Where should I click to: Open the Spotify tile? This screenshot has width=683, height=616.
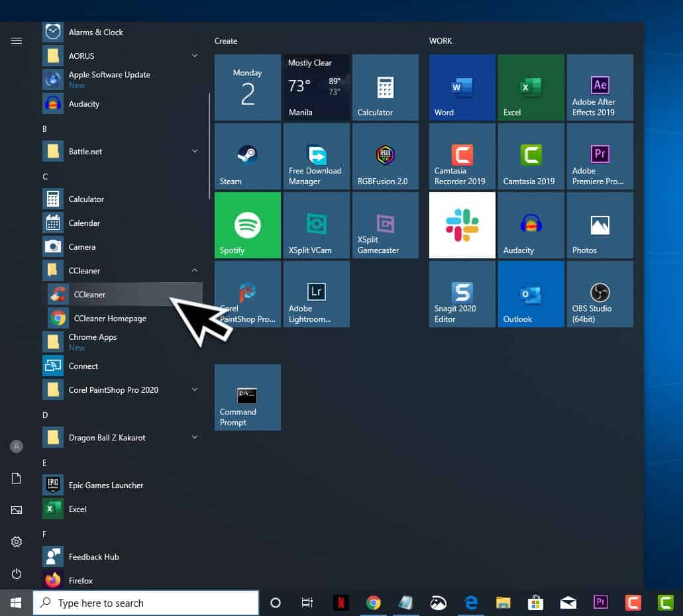coord(247,225)
